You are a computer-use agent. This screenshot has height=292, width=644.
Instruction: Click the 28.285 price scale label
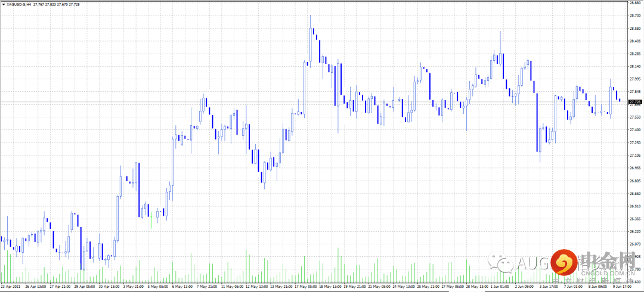coord(634,54)
